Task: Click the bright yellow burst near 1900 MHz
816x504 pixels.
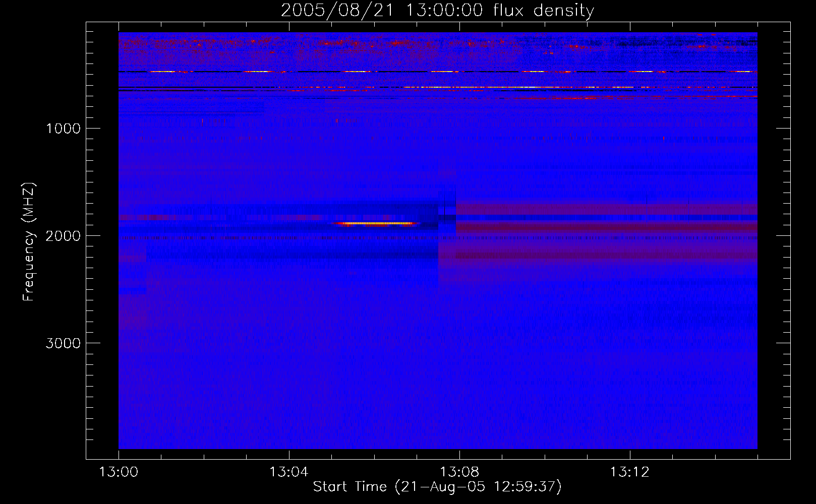Action: coord(376,223)
